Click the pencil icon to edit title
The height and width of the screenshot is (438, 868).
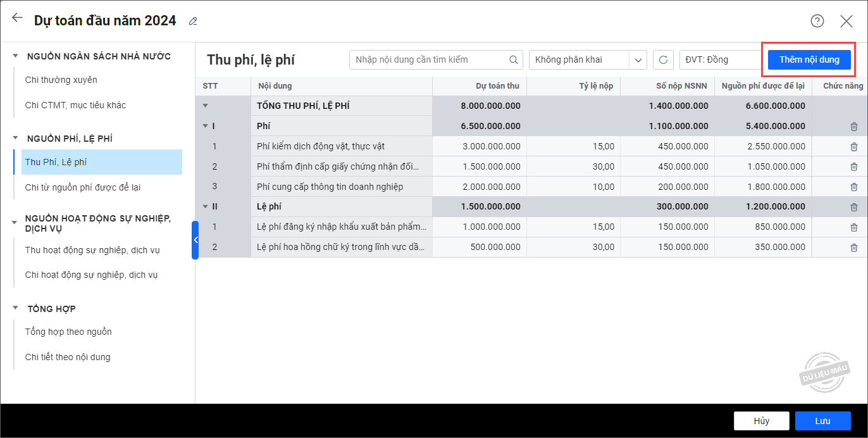pyautogui.click(x=193, y=22)
